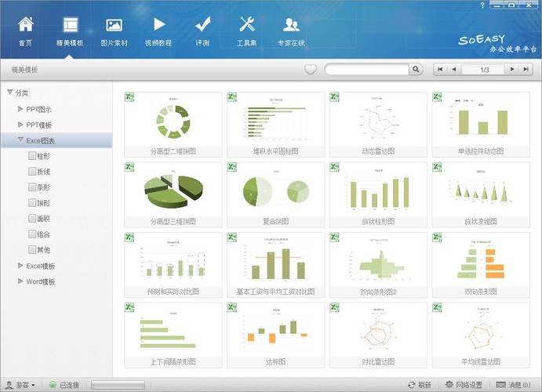Open 视频教程 video tutorial icon
542x392 pixels.
pos(158,24)
